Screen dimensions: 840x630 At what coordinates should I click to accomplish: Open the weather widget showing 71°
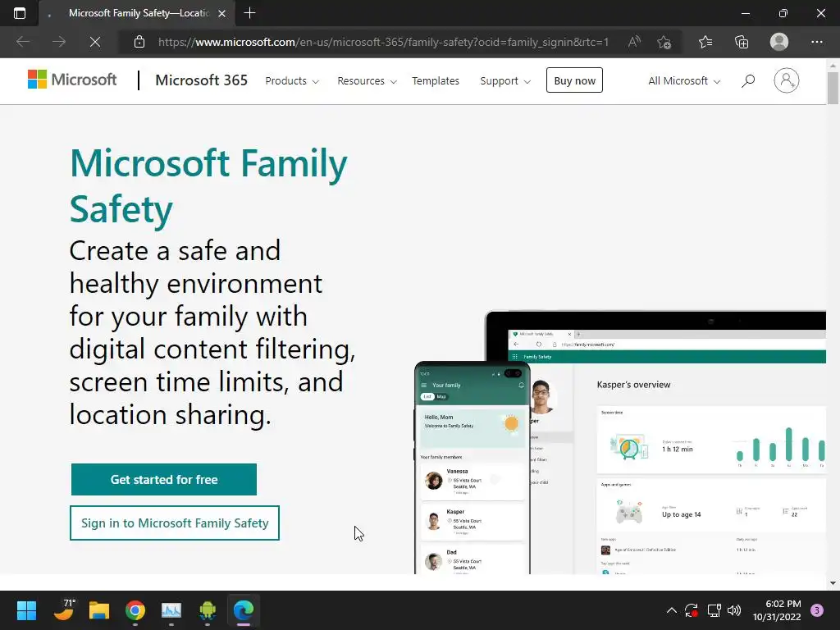(x=64, y=610)
